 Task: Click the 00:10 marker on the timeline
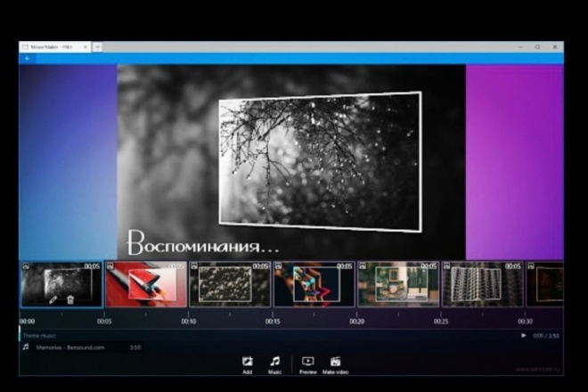189,322
